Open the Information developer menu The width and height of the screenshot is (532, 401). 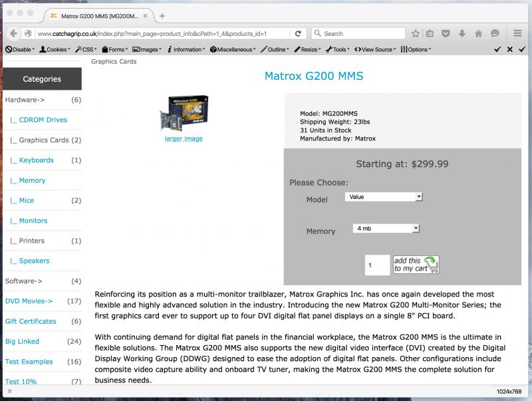pos(186,49)
